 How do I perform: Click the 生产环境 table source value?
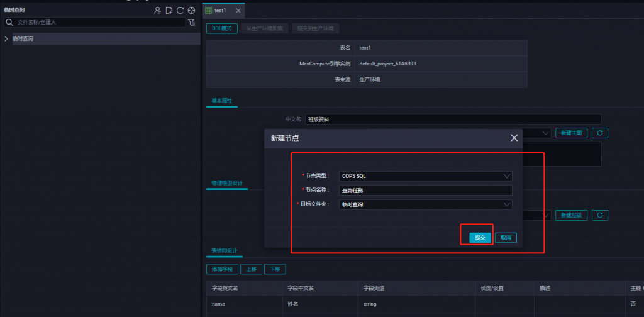pyautogui.click(x=370, y=80)
